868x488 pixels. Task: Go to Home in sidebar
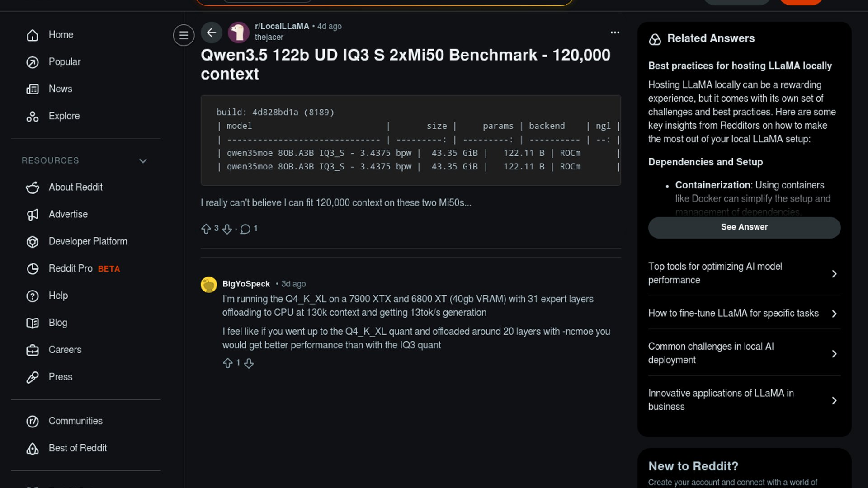click(61, 35)
